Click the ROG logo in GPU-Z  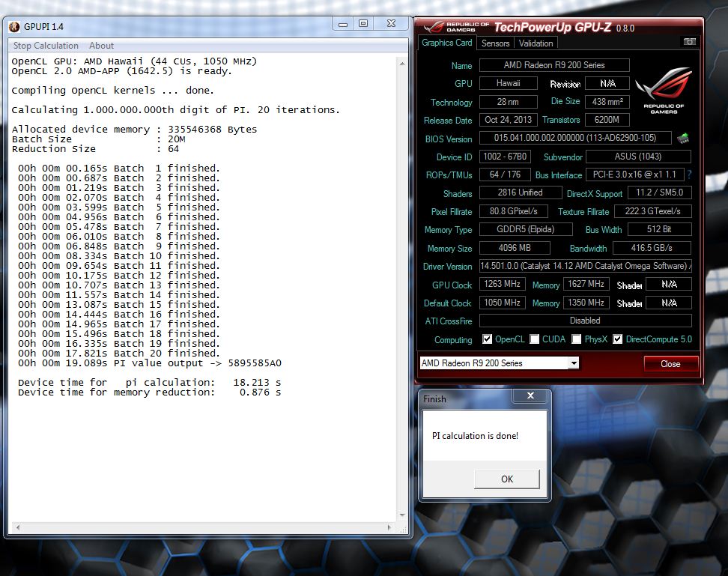(x=664, y=89)
